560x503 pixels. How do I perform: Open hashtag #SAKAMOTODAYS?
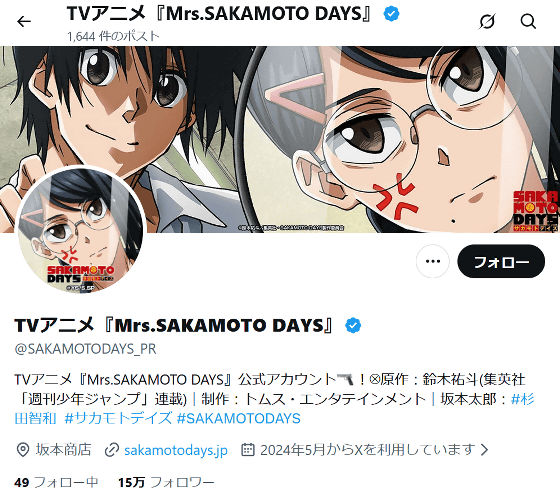(x=239, y=418)
